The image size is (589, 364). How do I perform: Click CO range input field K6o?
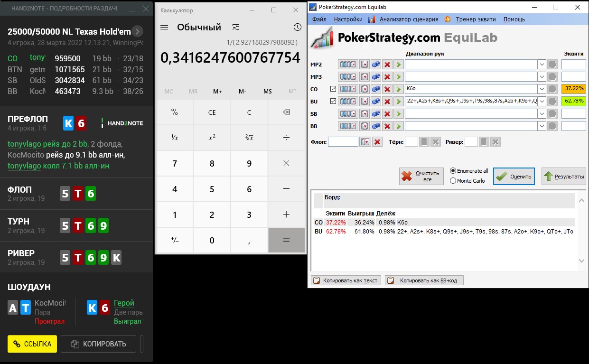pos(471,89)
